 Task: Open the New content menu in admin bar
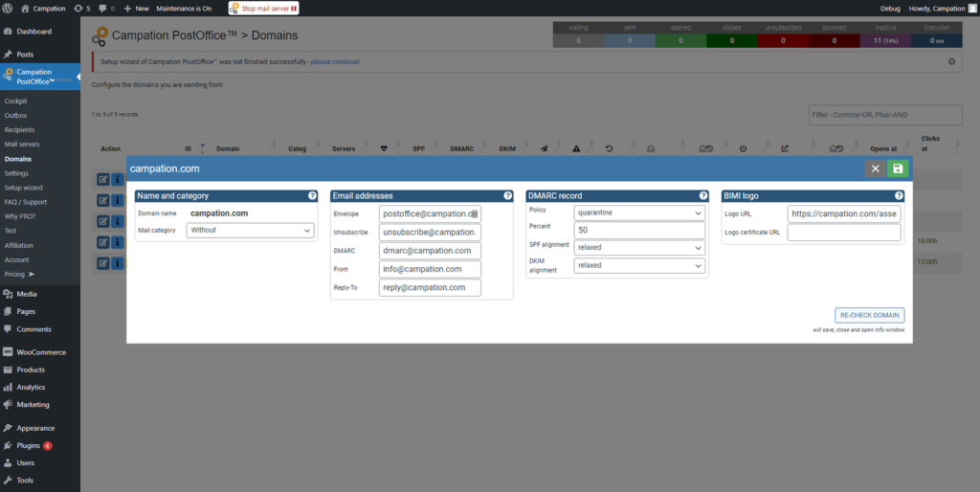click(136, 9)
